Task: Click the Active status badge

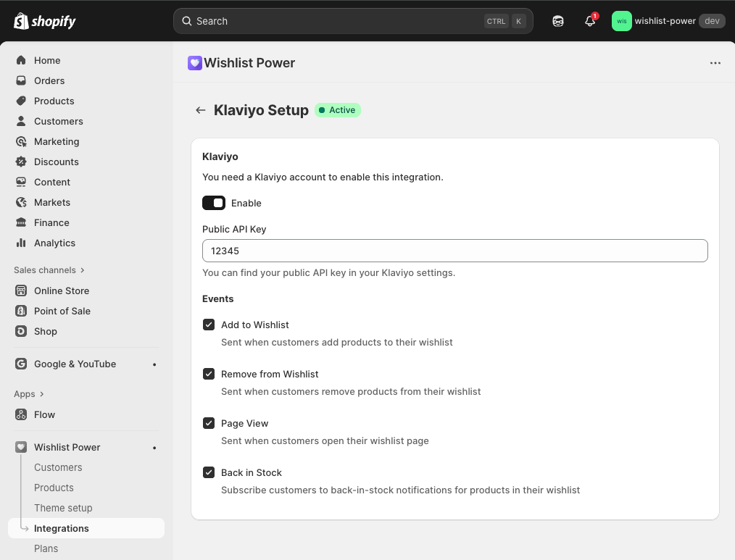Action: [338, 110]
